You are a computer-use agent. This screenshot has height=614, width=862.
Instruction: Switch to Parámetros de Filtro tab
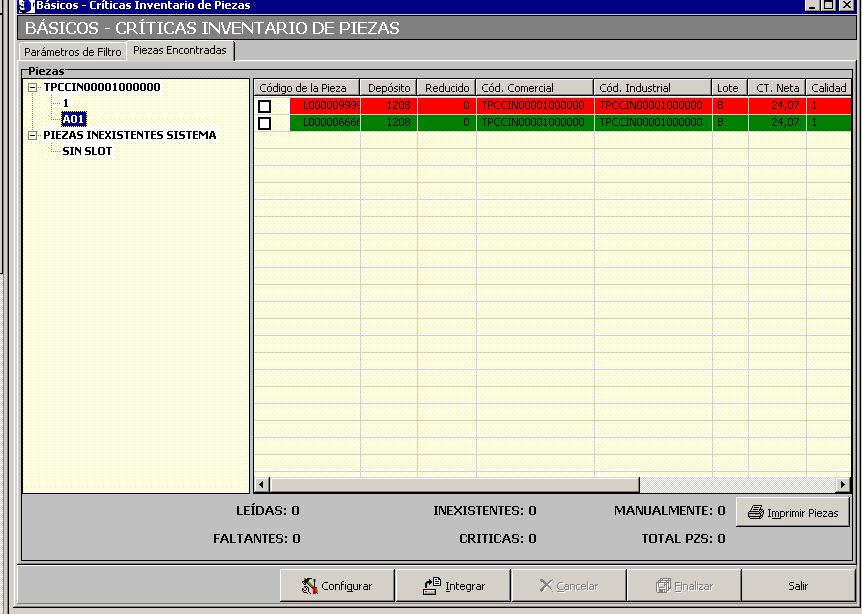pyautogui.click(x=73, y=51)
